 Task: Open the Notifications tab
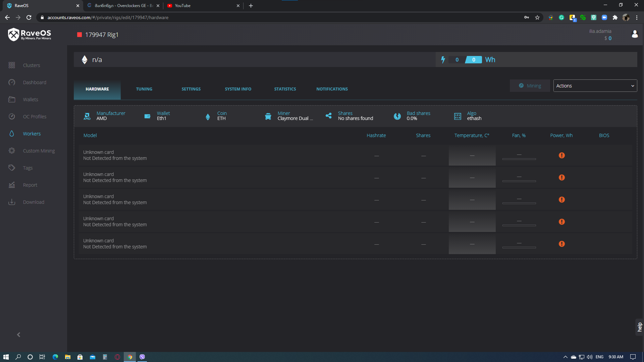[x=332, y=89]
